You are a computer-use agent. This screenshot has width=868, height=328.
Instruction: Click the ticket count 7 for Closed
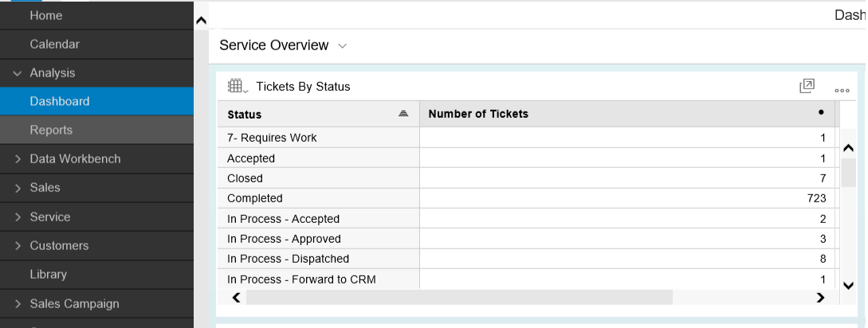[823, 178]
